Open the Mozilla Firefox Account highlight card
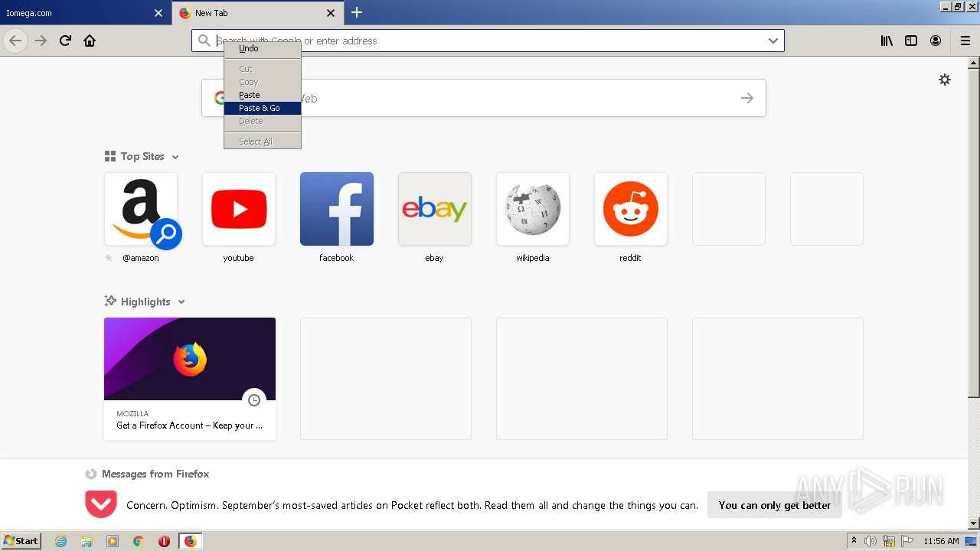The width and height of the screenshot is (980, 551). click(x=190, y=379)
